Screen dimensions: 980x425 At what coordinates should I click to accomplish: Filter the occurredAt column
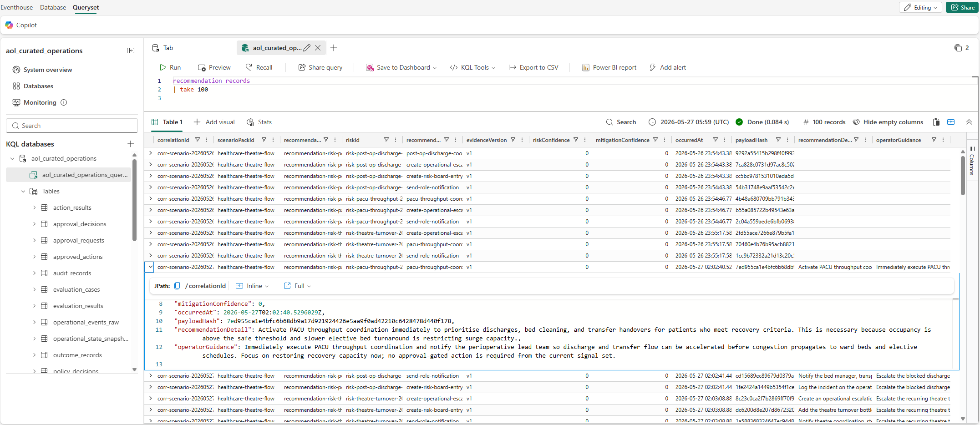point(715,140)
